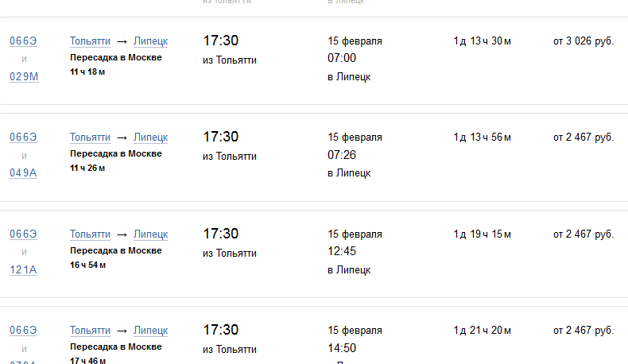Open train 029М link
The image size is (628, 364).
tap(23, 76)
